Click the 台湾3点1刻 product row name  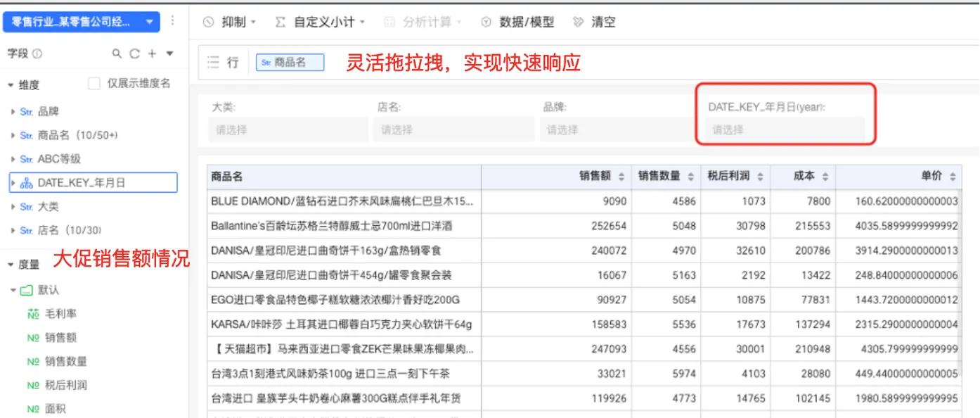click(330, 374)
